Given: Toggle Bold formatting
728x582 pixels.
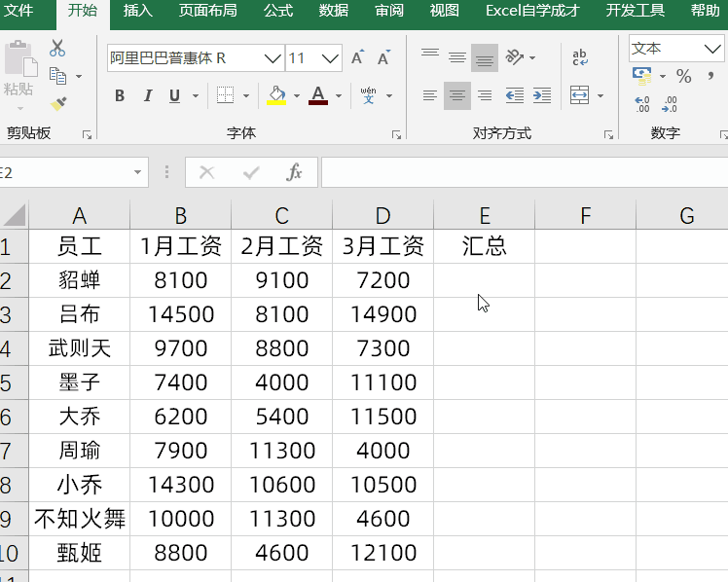Looking at the screenshot, I should coord(120,95).
